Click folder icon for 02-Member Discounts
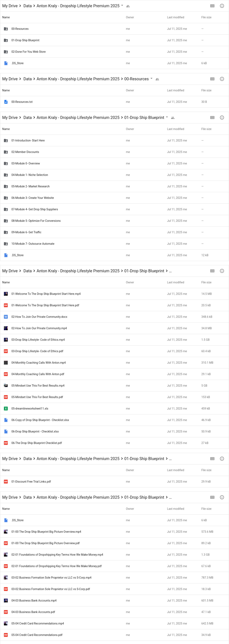Image resolution: width=229 pixels, height=644 pixels. click(6, 152)
